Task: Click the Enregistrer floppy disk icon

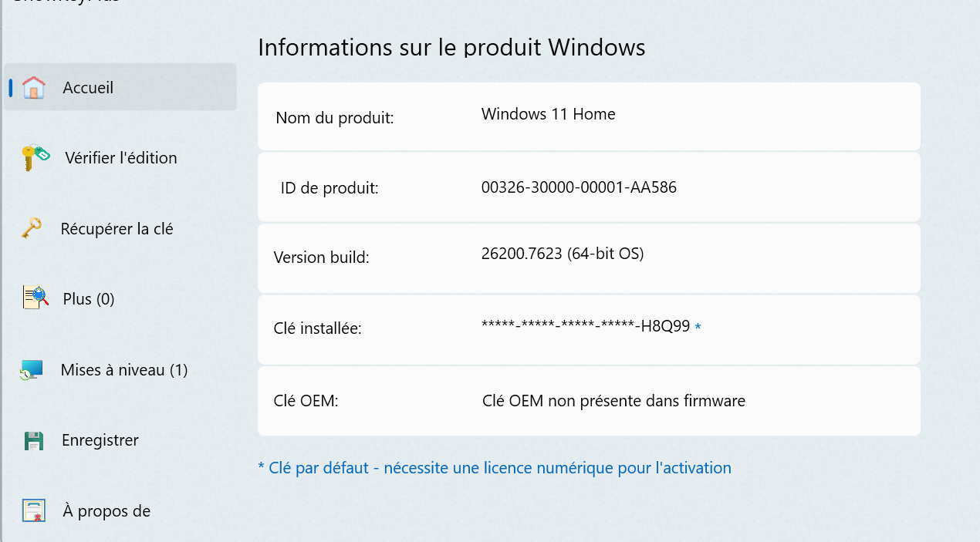Action: [34, 439]
